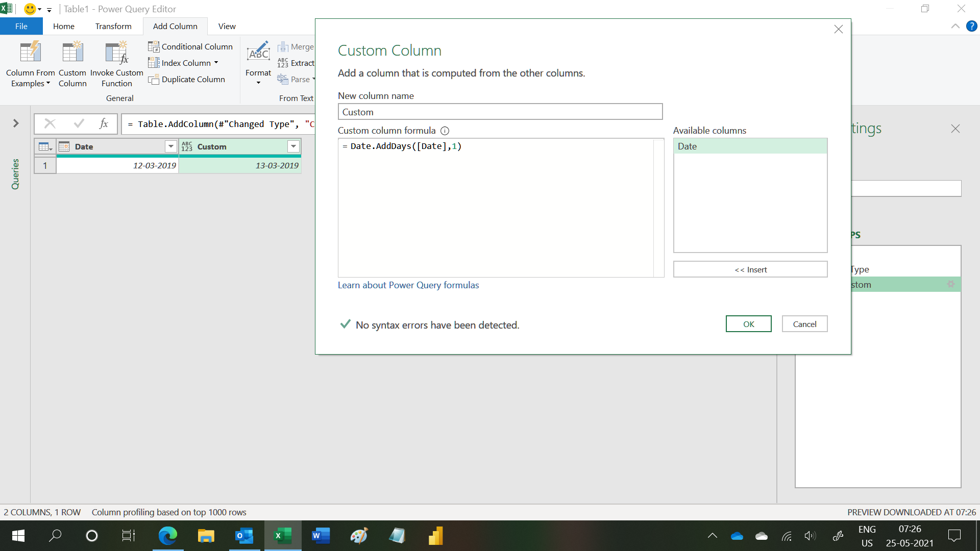
Task: Click the << Insert button
Action: [750, 269]
